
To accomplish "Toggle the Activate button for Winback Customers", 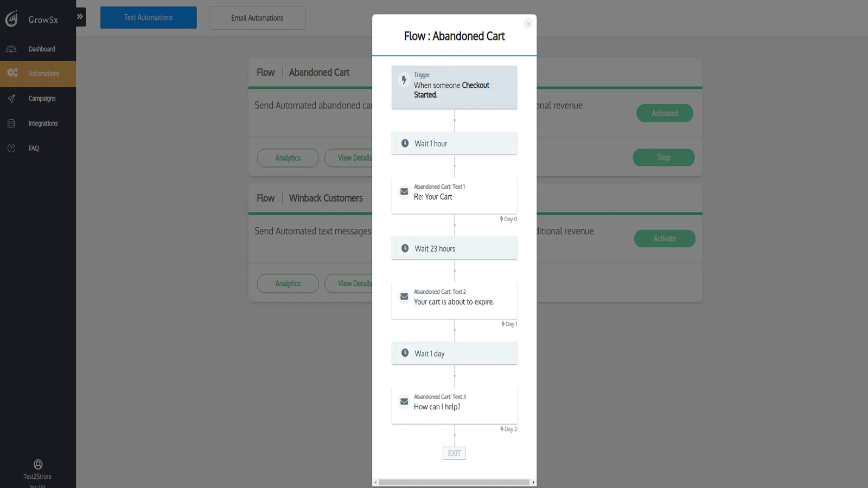I will point(665,239).
